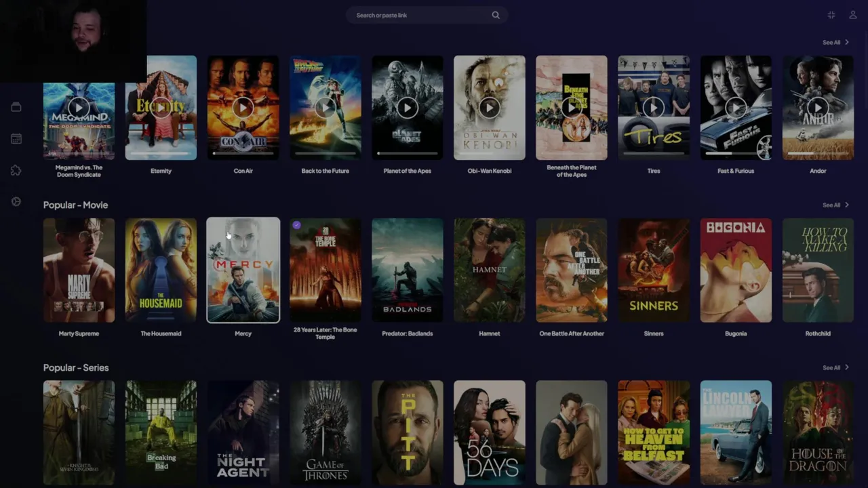The image size is (868, 488).
Task: Click play icon on Andor poster
Action: pos(818,107)
